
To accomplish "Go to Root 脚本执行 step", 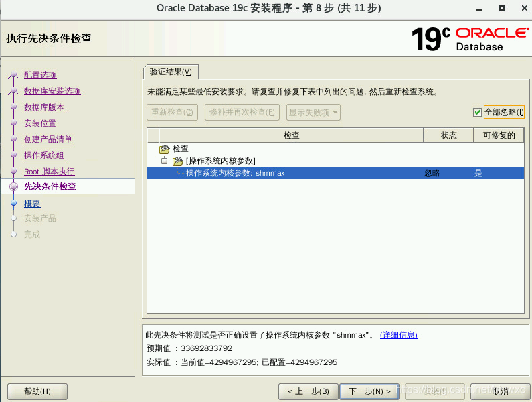I will pyautogui.click(x=50, y=172).
